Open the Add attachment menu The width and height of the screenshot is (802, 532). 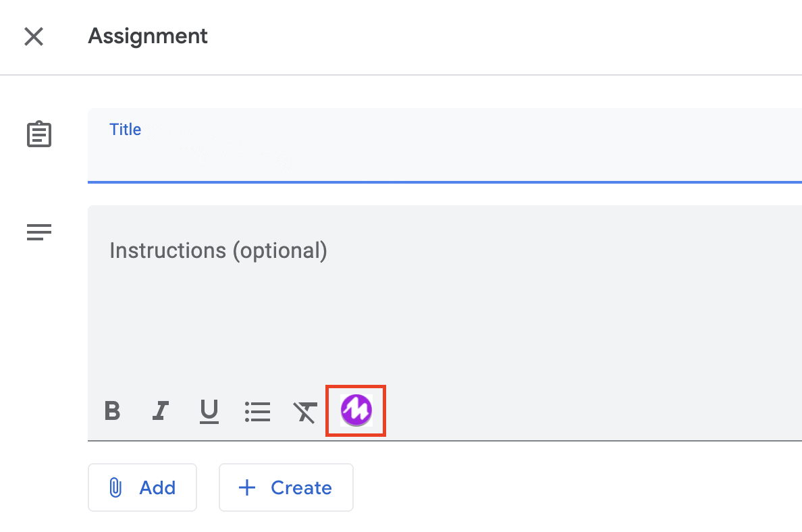tap(142, 487)
